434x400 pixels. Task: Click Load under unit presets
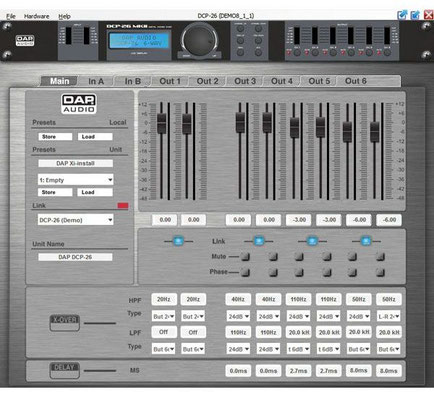coord(95,192)
